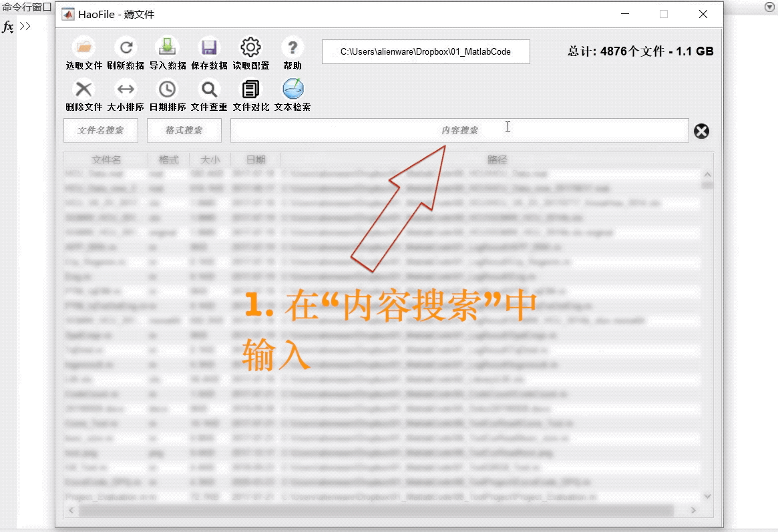The height and width of the screenshot is (532, 778).
Task: Click the 日期 column header
Action: coord(256,160)
